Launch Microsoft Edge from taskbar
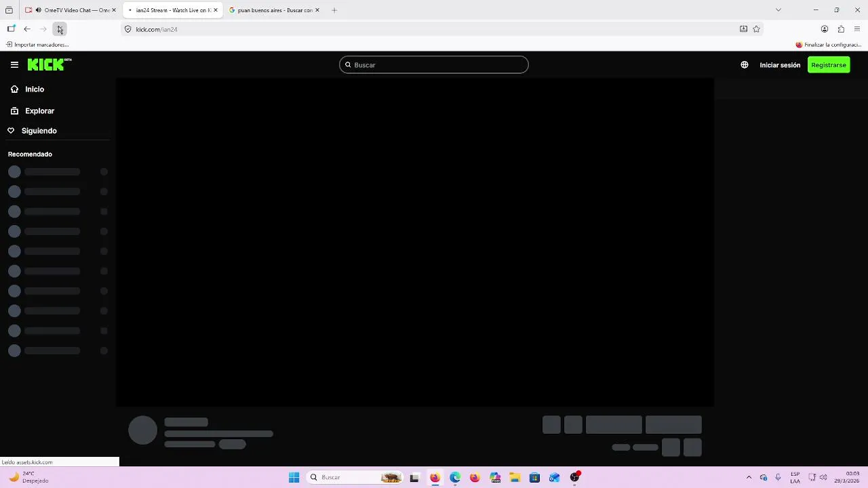Viewport: 868px width, 488px height. pos(454,478)
